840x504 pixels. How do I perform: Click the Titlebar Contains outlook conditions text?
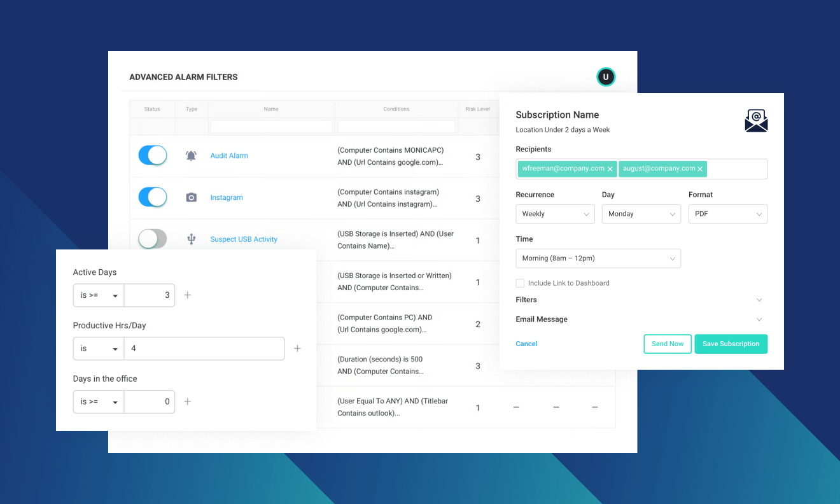[393, 407]
